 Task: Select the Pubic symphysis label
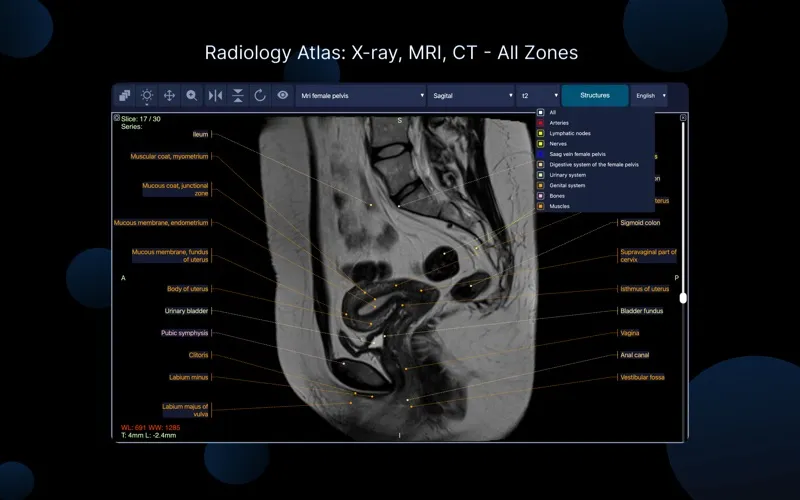[x=184, y=333]
